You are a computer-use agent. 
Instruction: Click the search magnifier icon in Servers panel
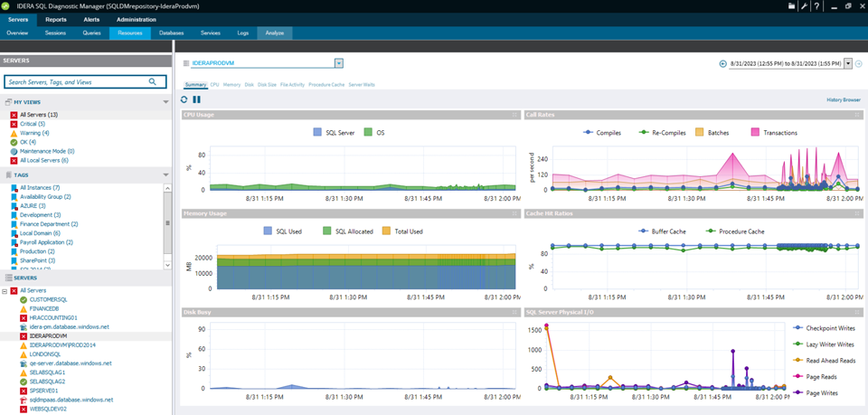pos(153,82)
